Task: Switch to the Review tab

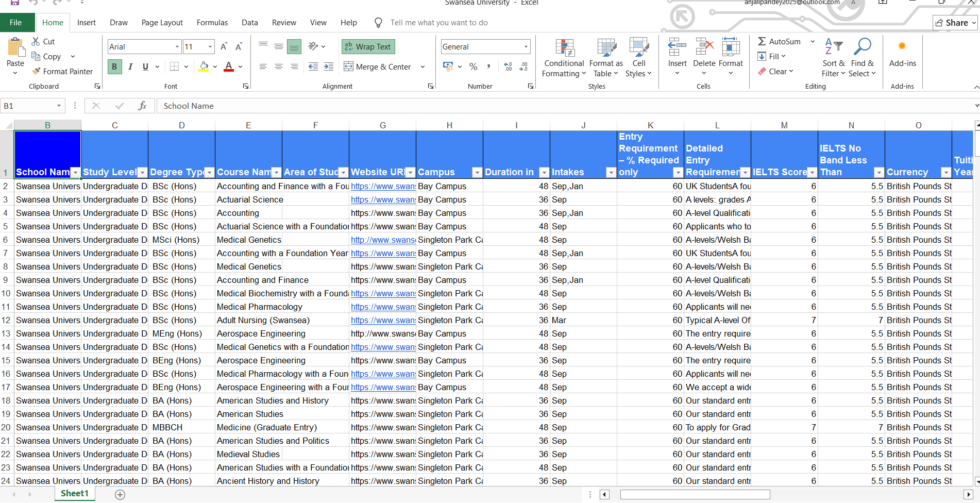Action: [284, 23]
